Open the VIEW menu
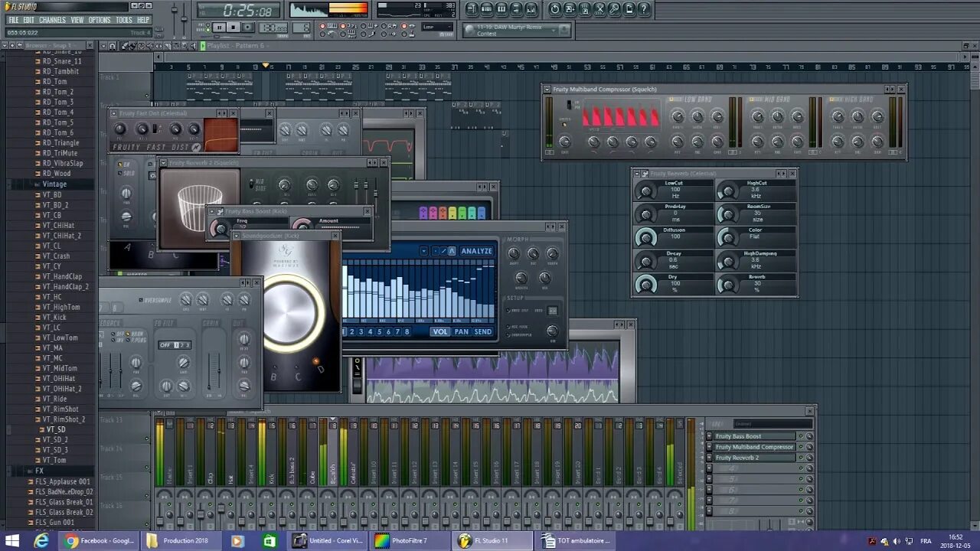This screenshot has width=980, height=551. point(77,20)
